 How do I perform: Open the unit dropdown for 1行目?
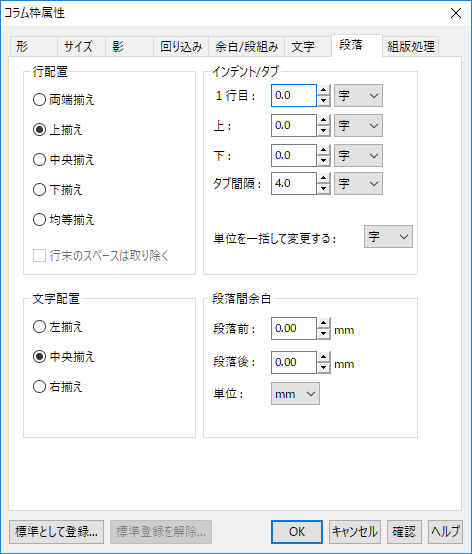point(358,95)
